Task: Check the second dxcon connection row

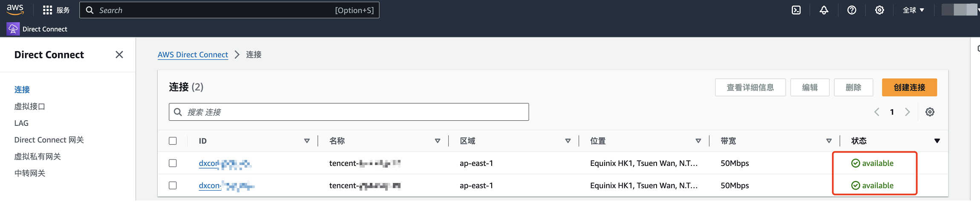Action: coord(173,186)
